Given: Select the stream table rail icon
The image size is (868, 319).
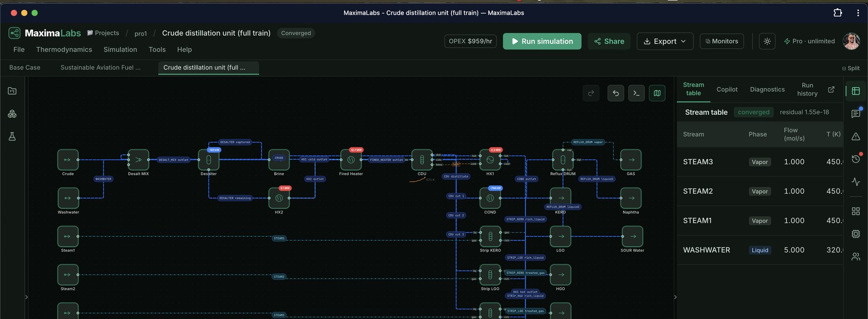Looking at the screenshot, I should click(x=856, y=91).
